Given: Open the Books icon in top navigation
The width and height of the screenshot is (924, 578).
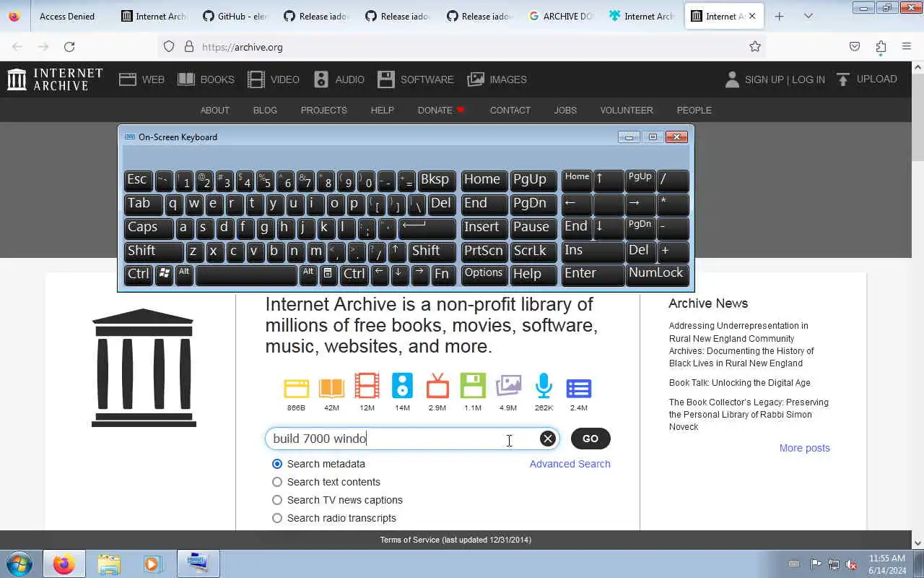Looking at the screenshot, I should (186, 79).
